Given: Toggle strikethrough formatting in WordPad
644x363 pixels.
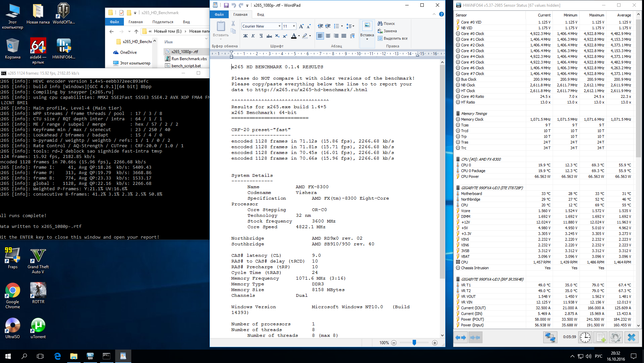Looking at the screenshot, I should pyautogui.click(x=269, y=36).
